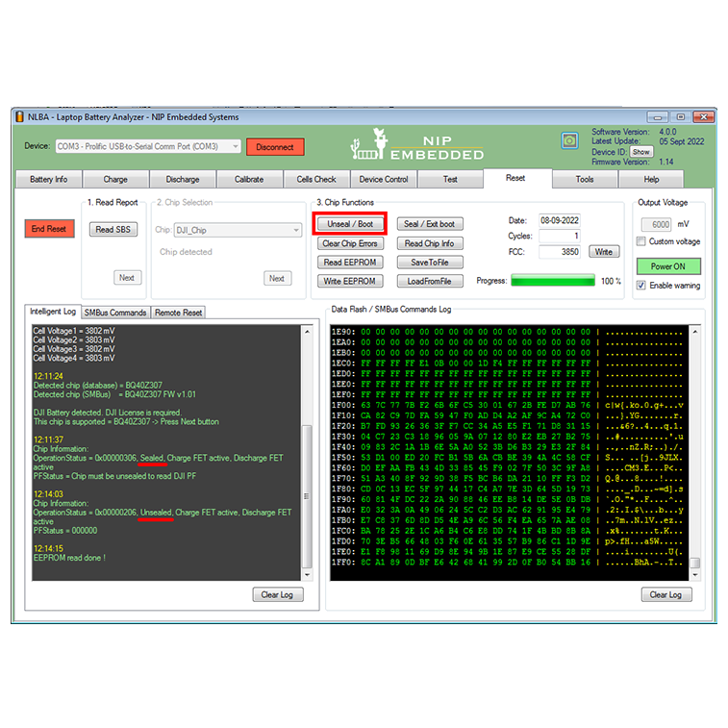Click log line 'PFStatus = 000000'
728x728 pixels.
click(65, 530)
